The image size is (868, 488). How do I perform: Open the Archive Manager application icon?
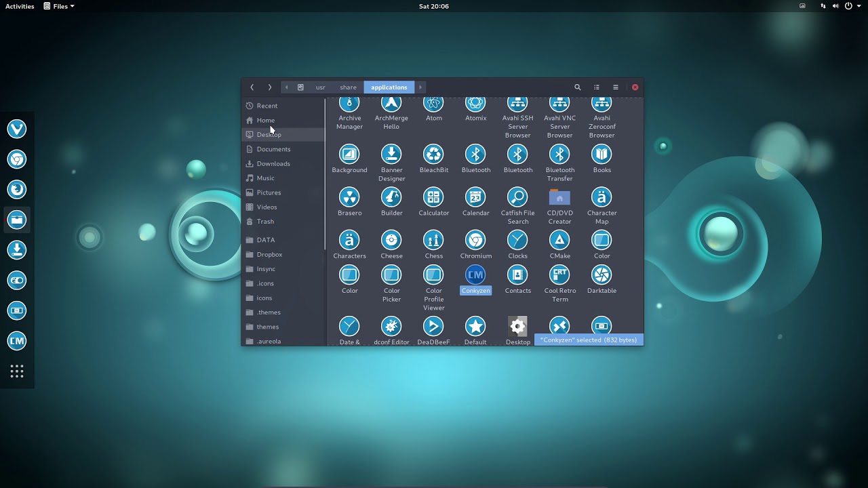click(x=349, y=105)
